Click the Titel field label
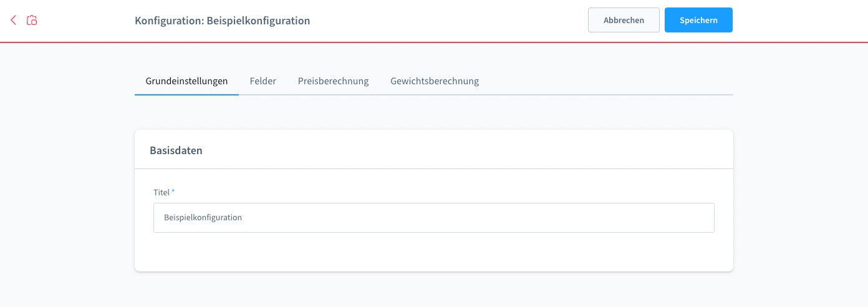868x307 pixels. [162, 192]
